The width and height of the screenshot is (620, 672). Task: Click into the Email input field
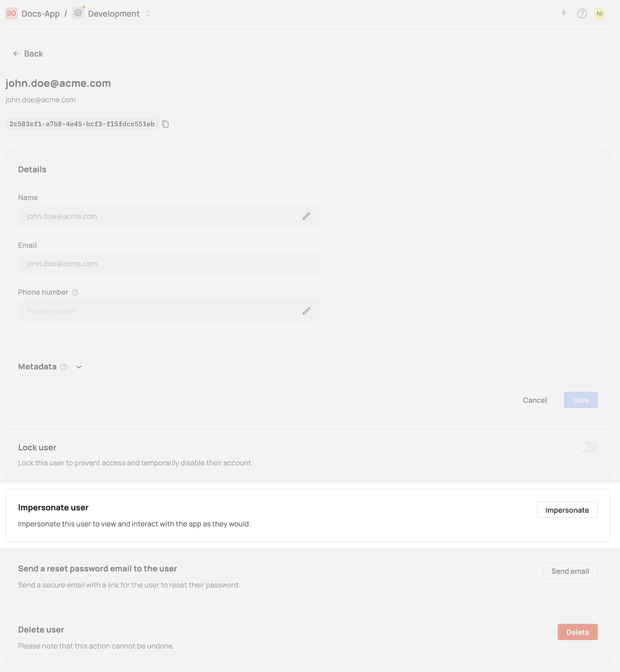point(168,264)
